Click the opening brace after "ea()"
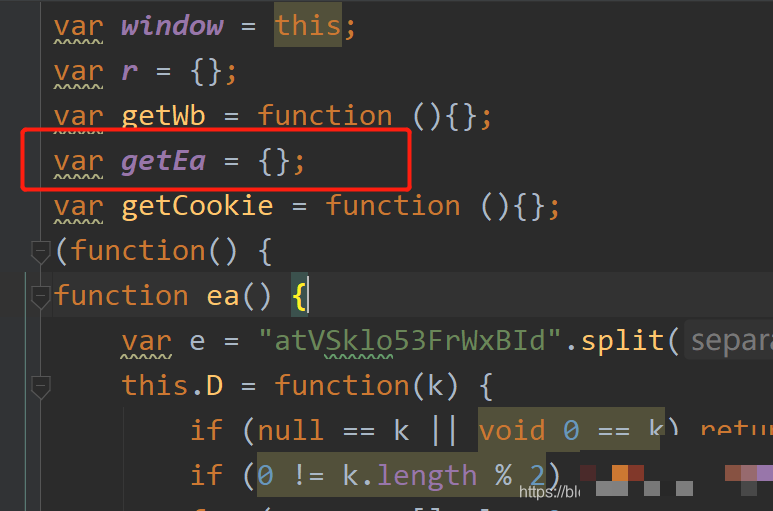This screenshot has width=773, height=511. point(301,296)
